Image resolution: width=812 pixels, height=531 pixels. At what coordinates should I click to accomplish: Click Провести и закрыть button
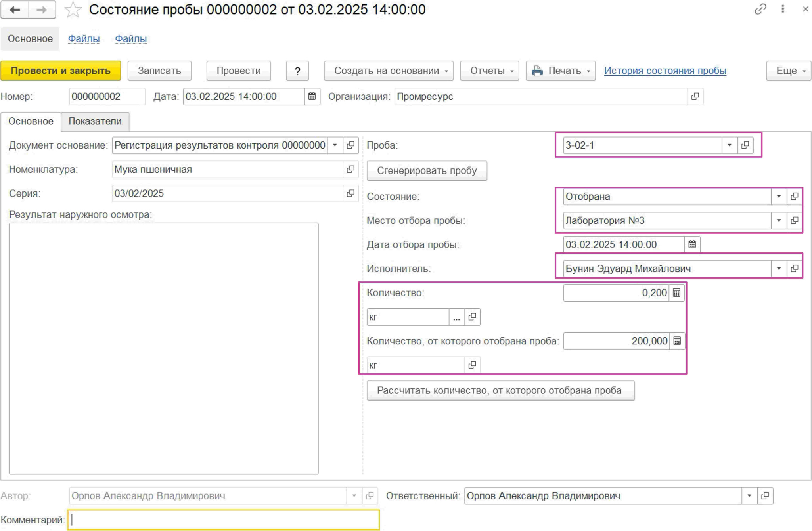61,71
